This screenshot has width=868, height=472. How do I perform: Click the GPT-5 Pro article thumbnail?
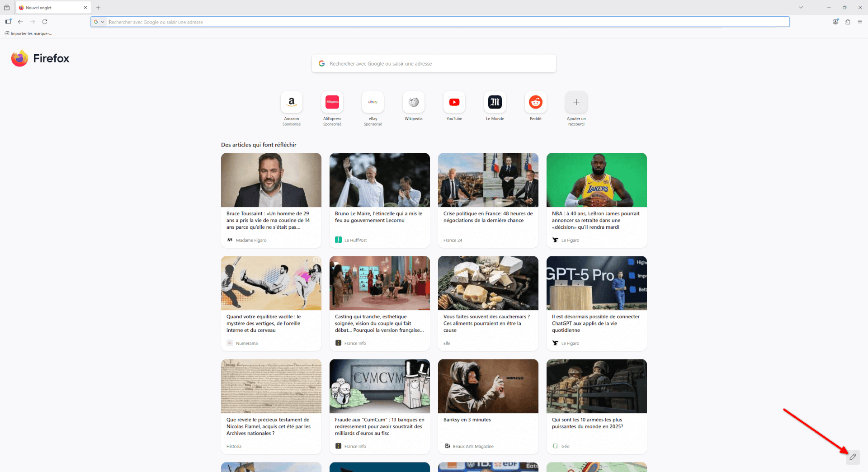click(x=596, y=283)
